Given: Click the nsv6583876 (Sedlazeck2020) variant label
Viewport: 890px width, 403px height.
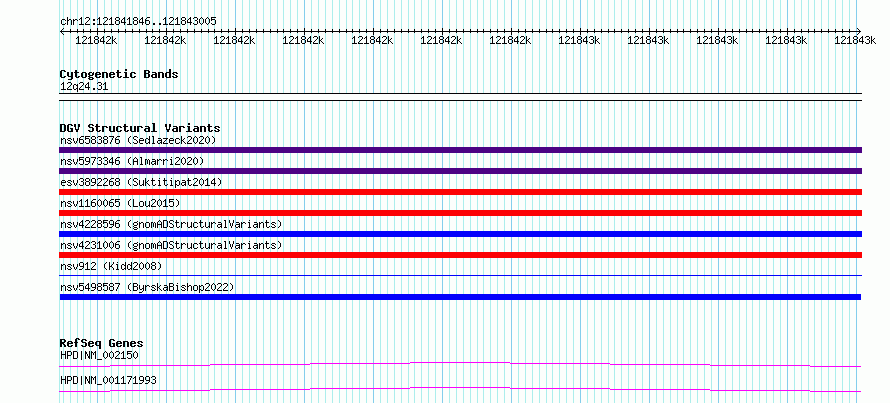Looking at the screenshot, I should [138, 140].
